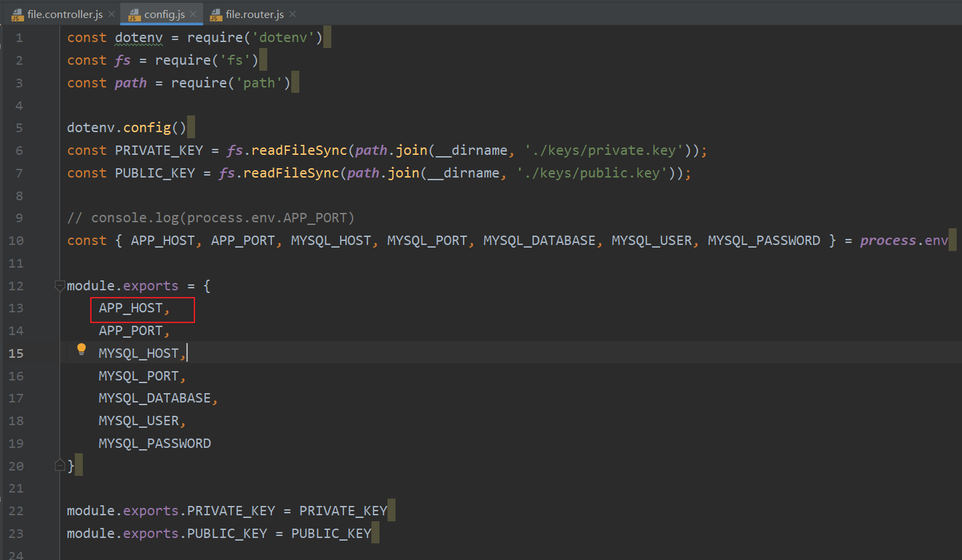Click gutter line number 4
The width and height of the screenshot is (962, 560).
(x=19, y=106)
